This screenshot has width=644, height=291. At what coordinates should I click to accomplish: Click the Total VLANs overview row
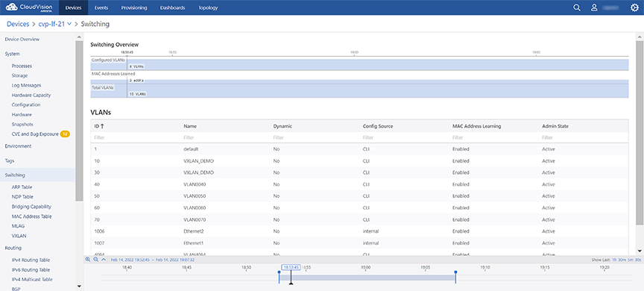tap(359, 91)
